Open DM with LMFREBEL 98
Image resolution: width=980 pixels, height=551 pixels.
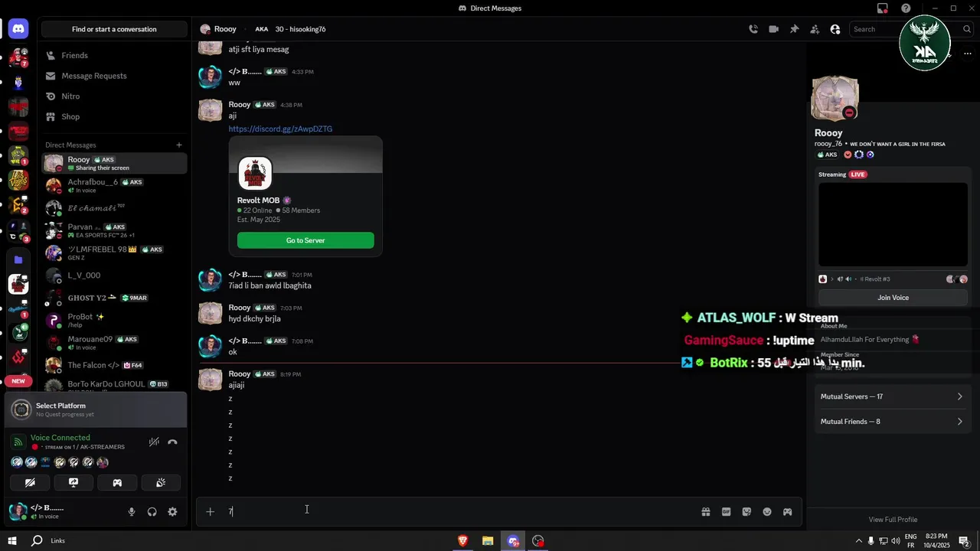(114, 253)
